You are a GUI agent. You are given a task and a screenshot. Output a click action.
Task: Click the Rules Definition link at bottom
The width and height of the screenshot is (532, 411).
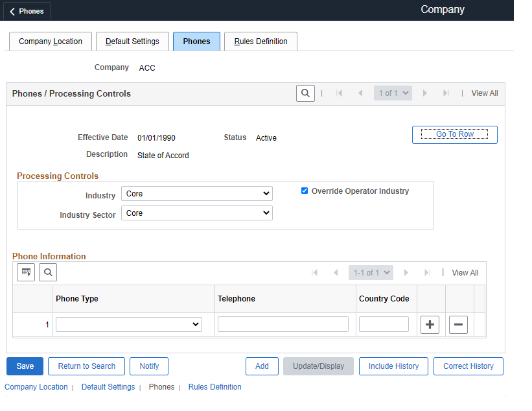(214, 387)
